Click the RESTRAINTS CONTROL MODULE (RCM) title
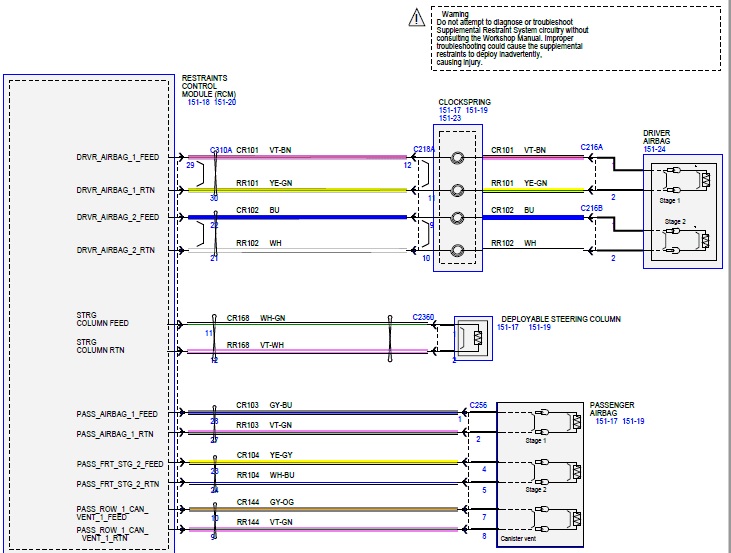This screenshot has height=553, width=731. tap(208, 86)
